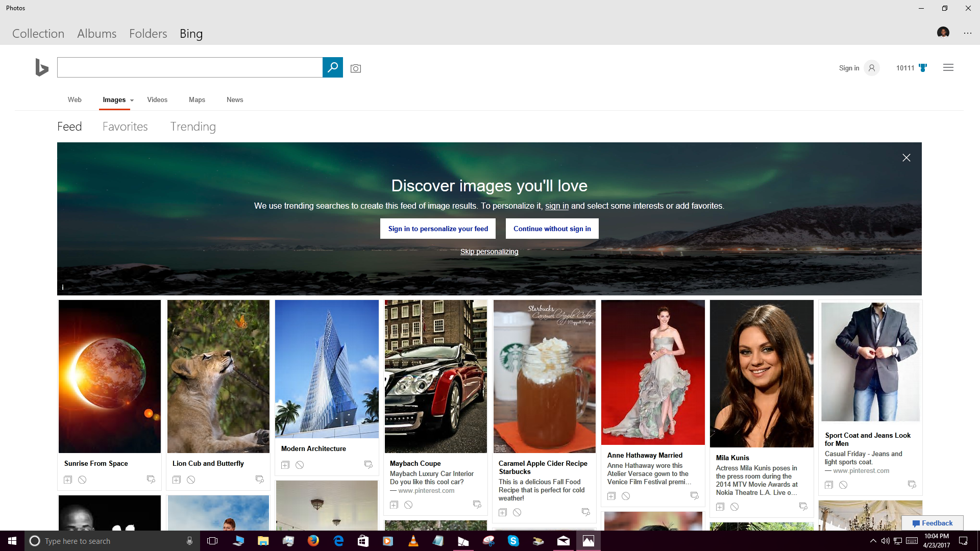Save Modern Architecture to favorites

[285, 465]
